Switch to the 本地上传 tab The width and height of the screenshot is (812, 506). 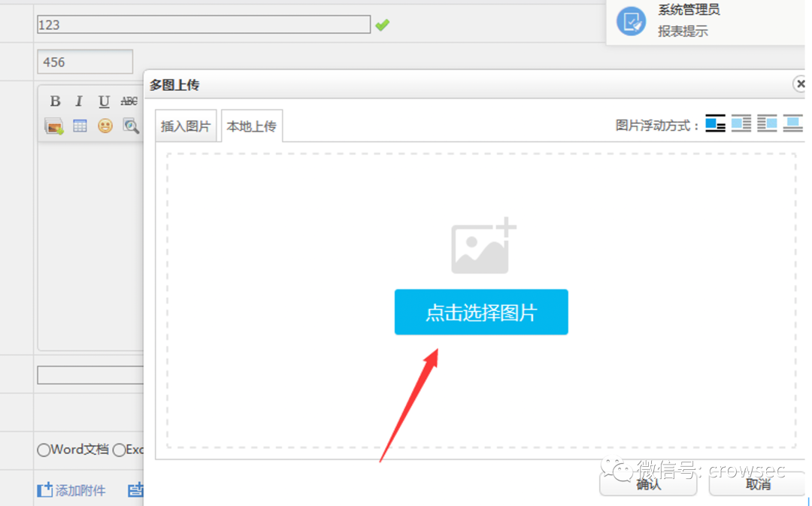click(x=252, y=126)
